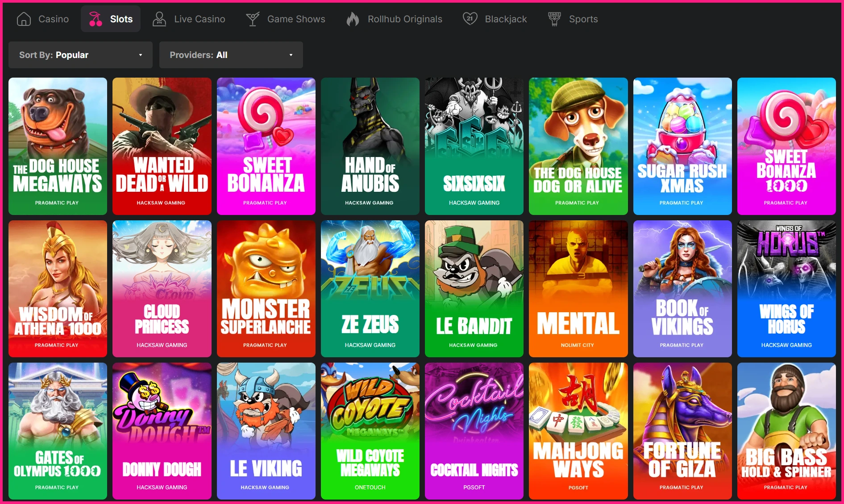Open Gates of Olympus 1000

click(x=58, y=431)
